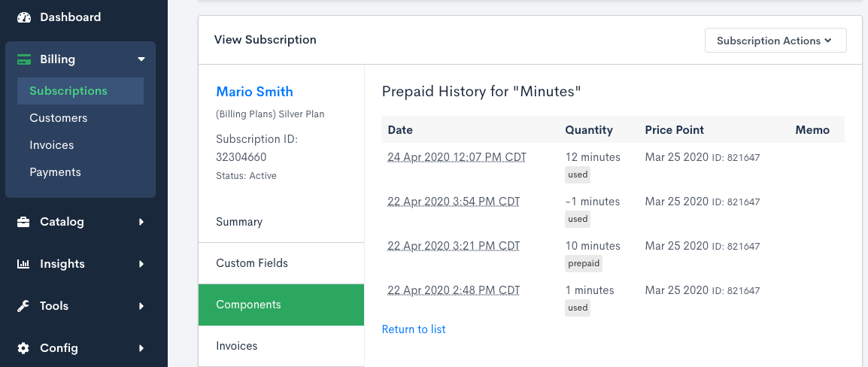Screen dimensions: 868x367
Task: Click the Catalog briefcase icon
Action: pos(23,222)
